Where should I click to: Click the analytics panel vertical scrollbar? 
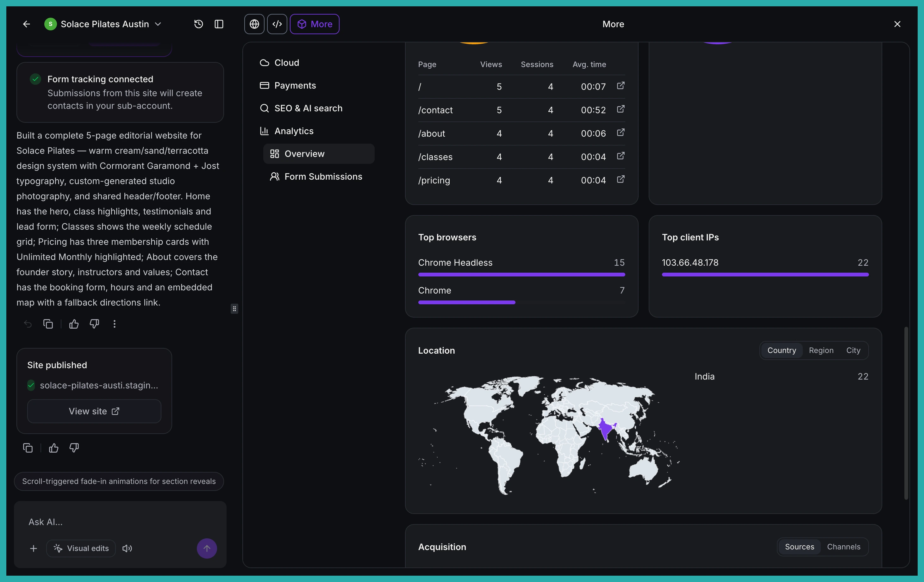[906, 413]
